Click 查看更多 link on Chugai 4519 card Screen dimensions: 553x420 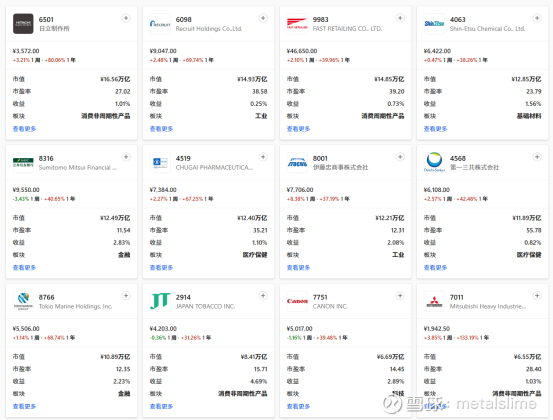coord(161,268)
